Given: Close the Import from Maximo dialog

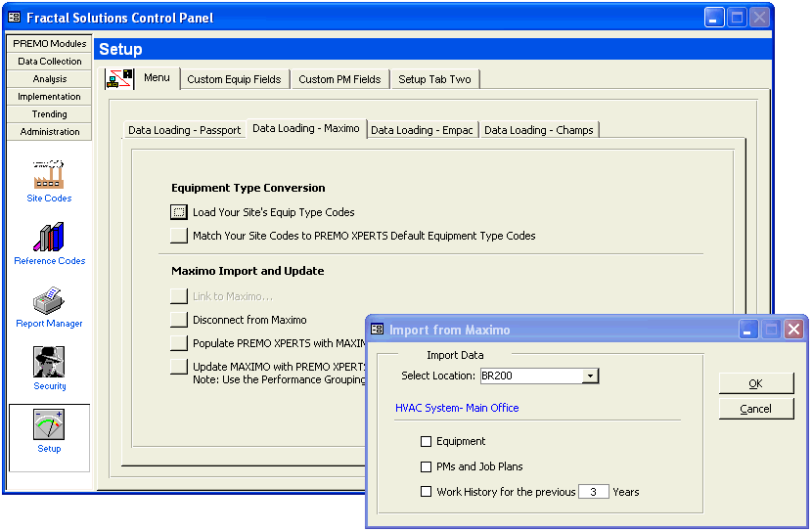Looking at the screenshot, I should [793, 330].
